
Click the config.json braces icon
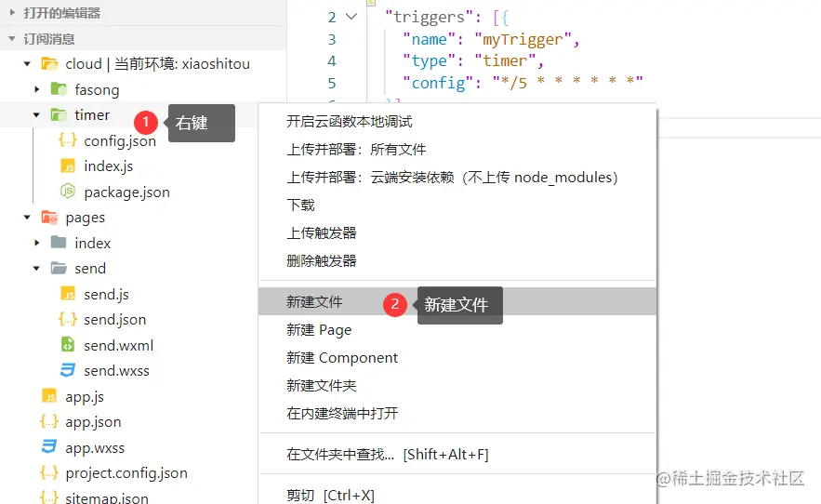pos(68,140)
